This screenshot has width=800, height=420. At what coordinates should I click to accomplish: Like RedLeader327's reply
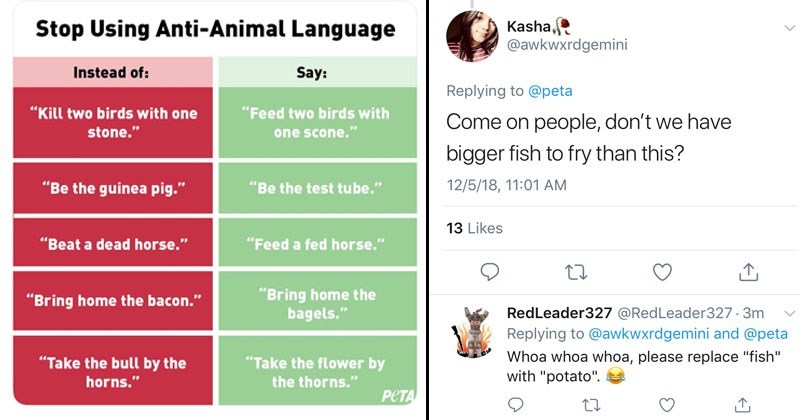click(x=667, y=405)
